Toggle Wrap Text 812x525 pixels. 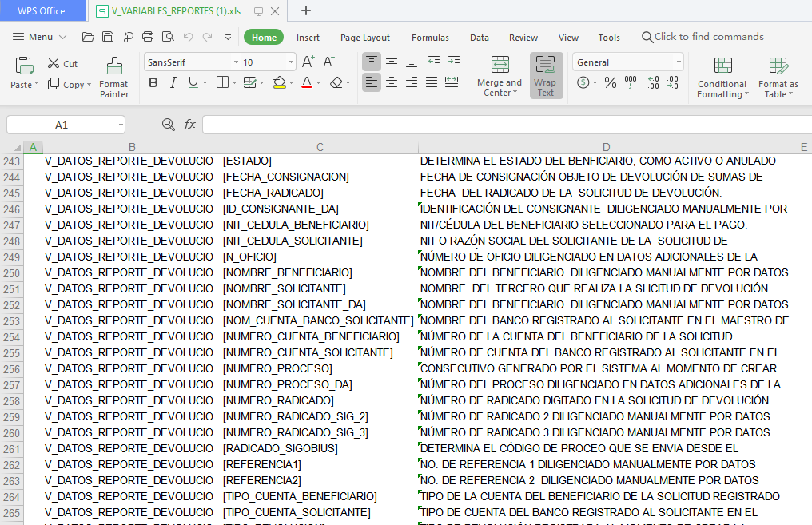pyautogui.click(x=546, y=76)
